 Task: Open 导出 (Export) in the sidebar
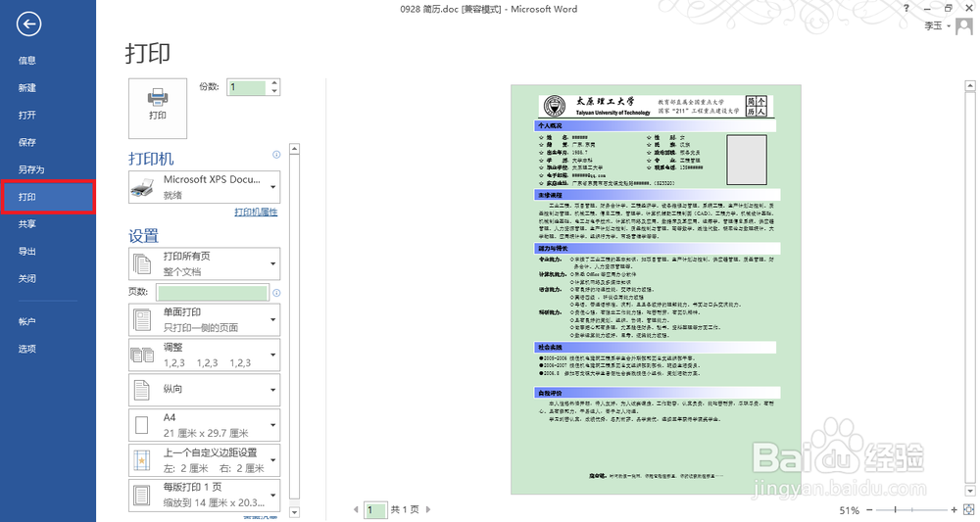click(x=26, y=252)
